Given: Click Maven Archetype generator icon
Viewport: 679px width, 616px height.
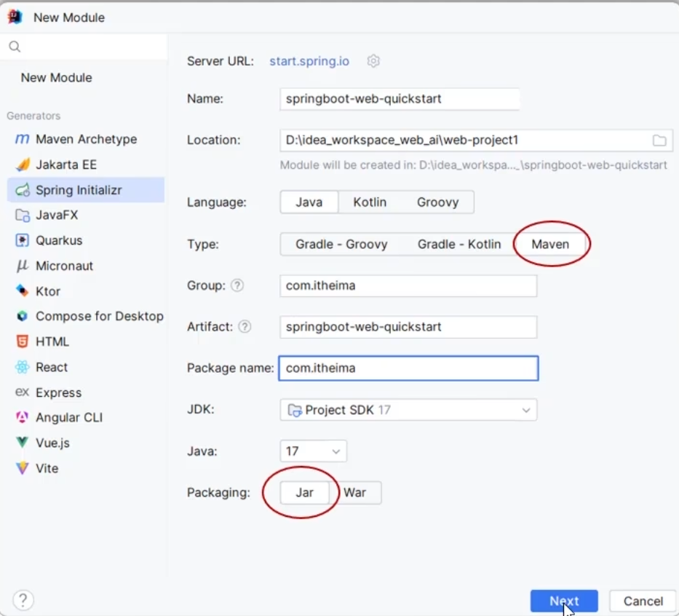Looking at the screenshot, I should [22, 139].
